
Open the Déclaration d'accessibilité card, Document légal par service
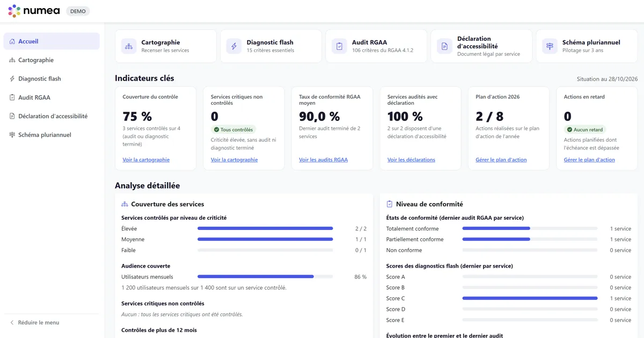[481, 46]
